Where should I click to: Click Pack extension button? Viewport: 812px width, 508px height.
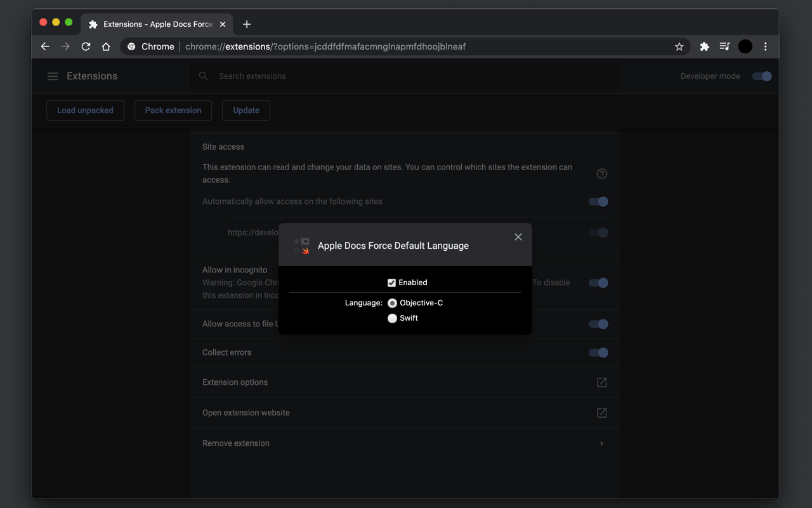coord(173,110)
